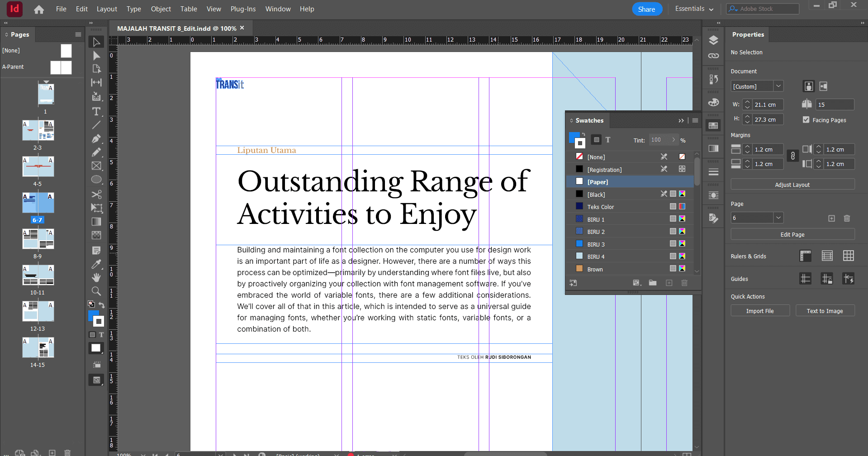868x456 pixels.
Task: Choose the Hand tool
Action: point(96,277)
